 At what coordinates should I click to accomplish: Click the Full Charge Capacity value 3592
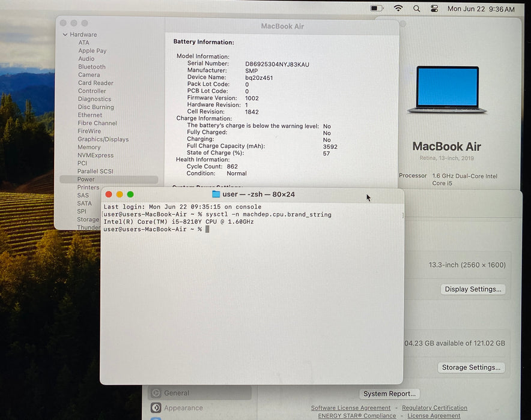pyautogui.click(x=330, y=147)
